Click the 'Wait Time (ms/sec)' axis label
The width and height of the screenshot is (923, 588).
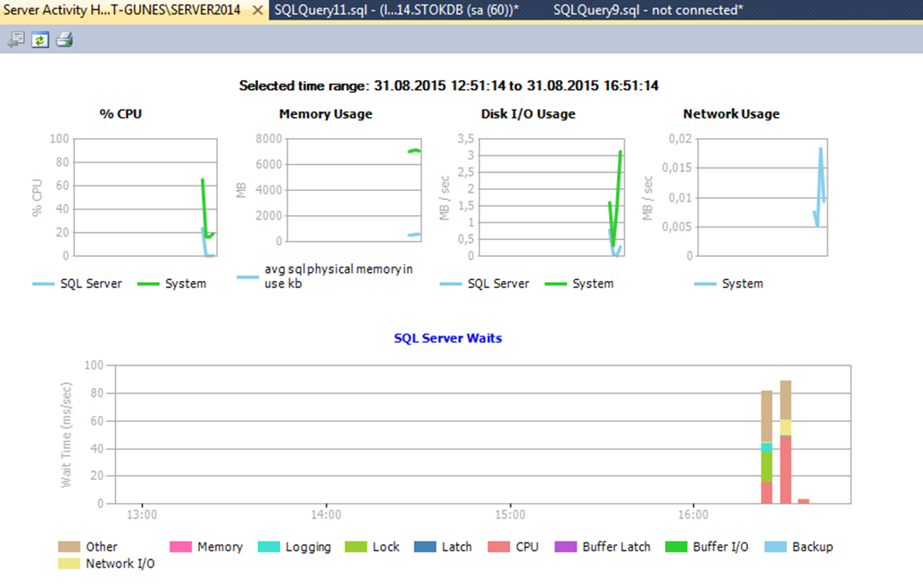(66, 435)
